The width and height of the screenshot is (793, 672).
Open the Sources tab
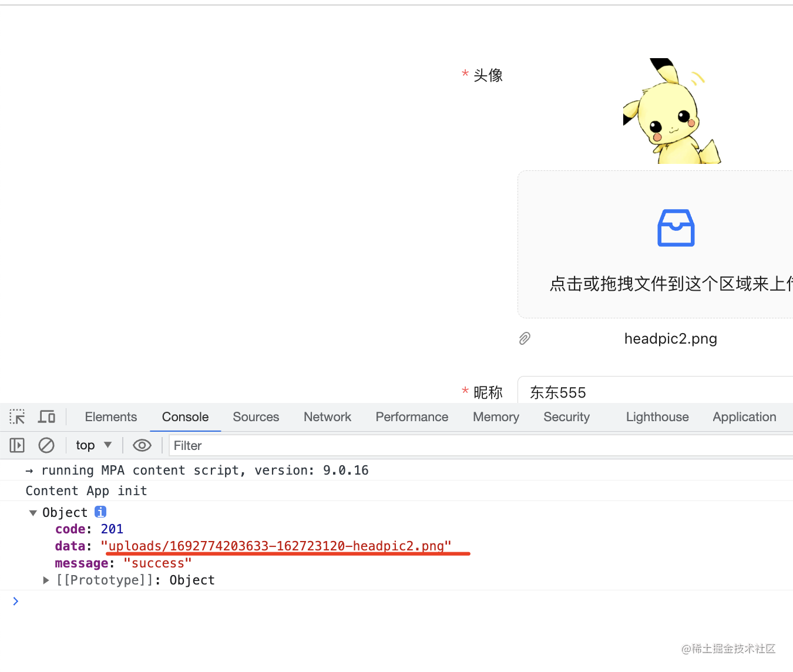click(256, 417)
